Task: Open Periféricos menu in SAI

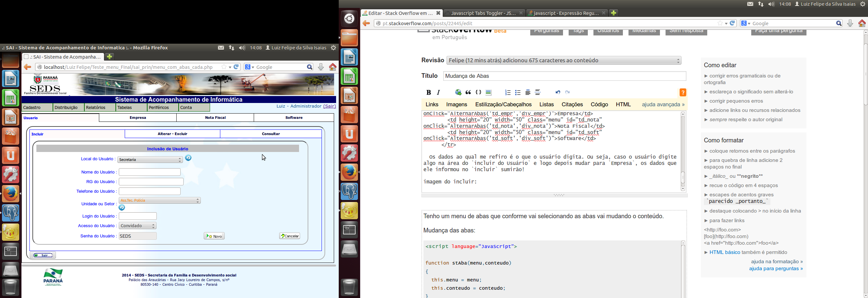Action: (163, 108)
